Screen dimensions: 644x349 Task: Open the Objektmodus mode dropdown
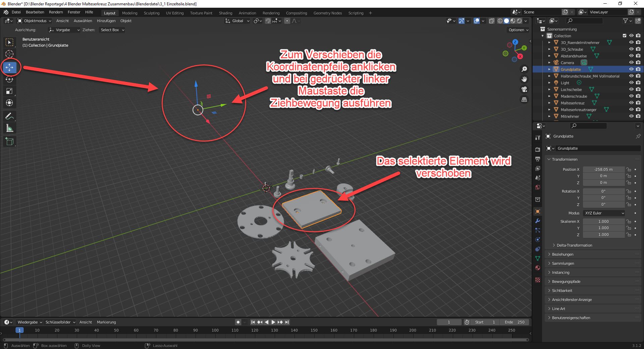point(34,21)
